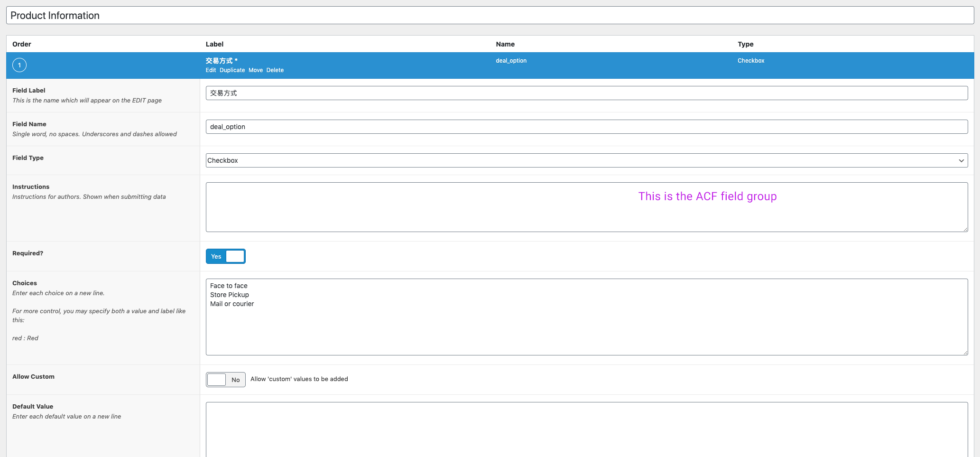Enable Allow Custom values

click(225, 379)
